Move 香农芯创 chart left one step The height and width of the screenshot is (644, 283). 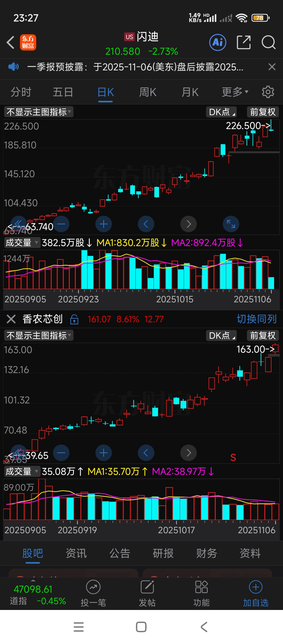point(146,453)
